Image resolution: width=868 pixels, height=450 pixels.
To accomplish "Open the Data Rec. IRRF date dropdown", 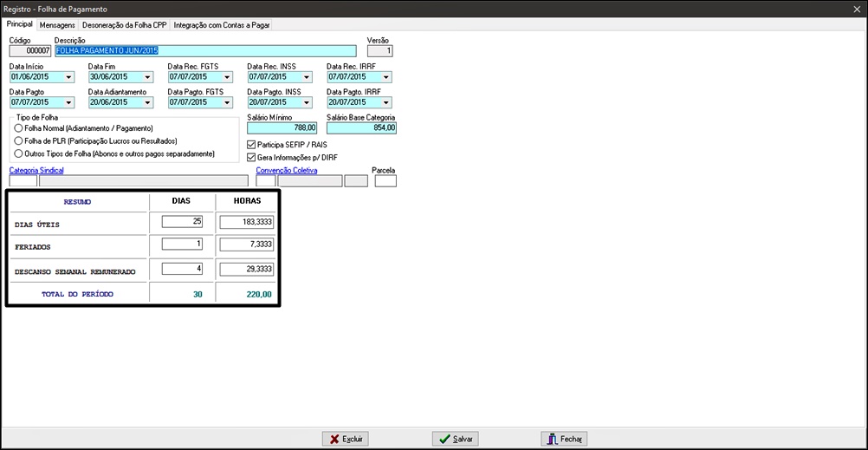I will click(386, 77).
